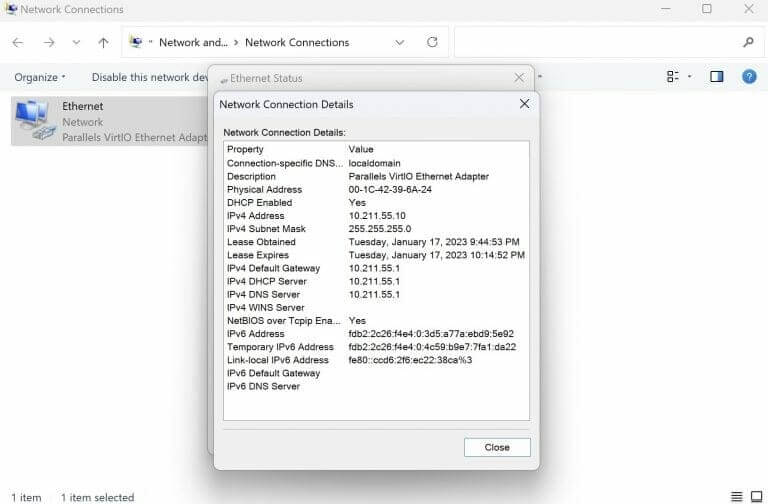Click the Property column header
Screen dimensions: 768x504
pyautogui.click(x=245, y=149)
